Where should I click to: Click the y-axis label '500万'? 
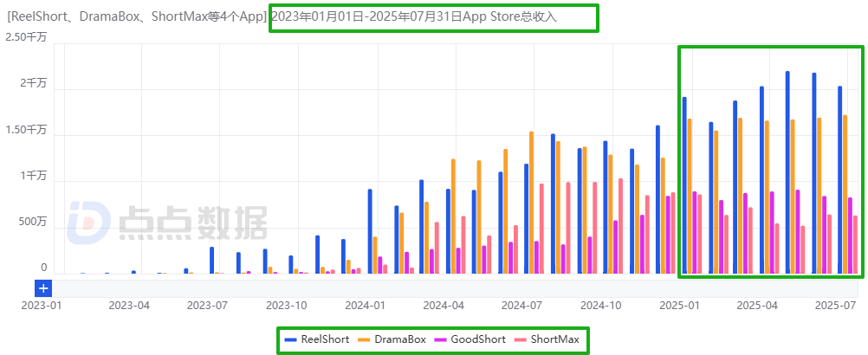pyautogui.click(x=34, y=223)
